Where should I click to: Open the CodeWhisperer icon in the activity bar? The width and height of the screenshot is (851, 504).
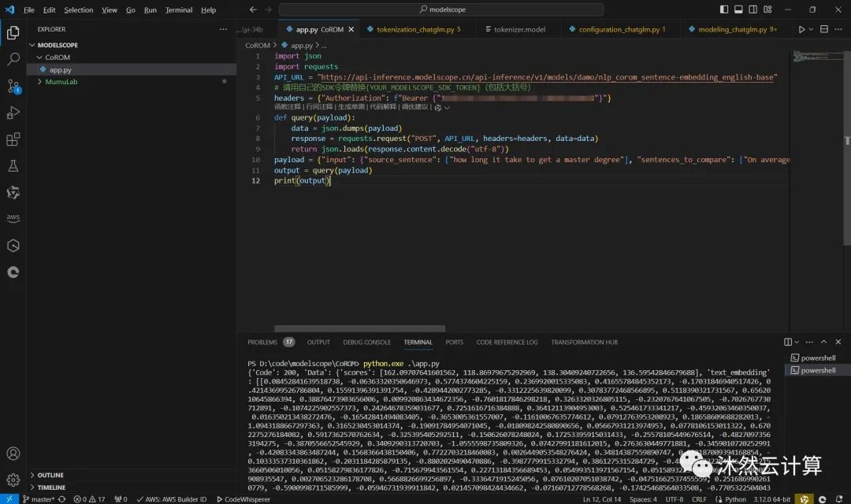(13, 272)
